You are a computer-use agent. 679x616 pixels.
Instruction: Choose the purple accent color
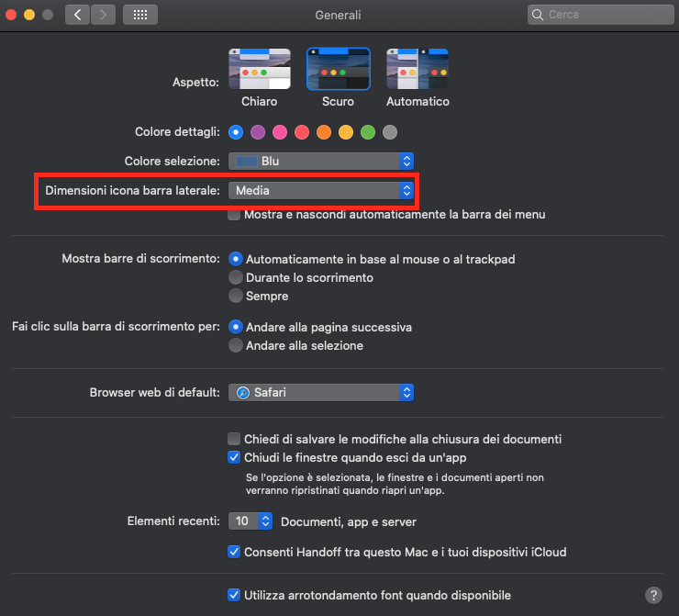tap(258, 132)
